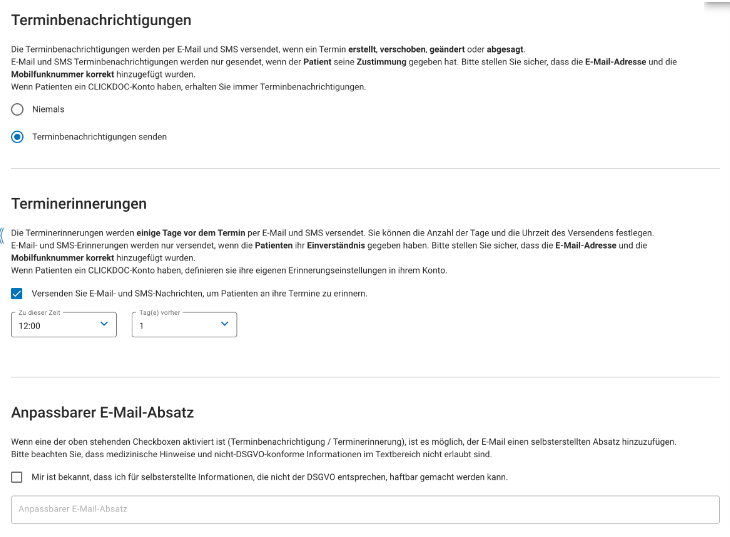The width and height of the screenshot is (730, 537).
Task: Click the chevron arrow beside 12:00
Action: pos(104,324)
